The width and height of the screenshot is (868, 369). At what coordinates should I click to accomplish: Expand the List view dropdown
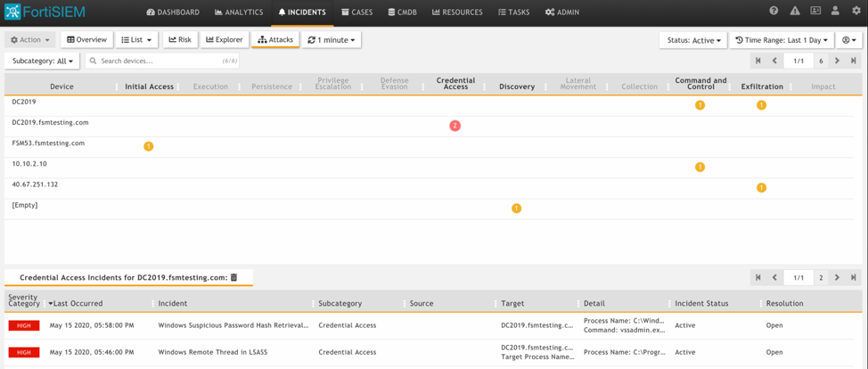click(x=137, y=40)
